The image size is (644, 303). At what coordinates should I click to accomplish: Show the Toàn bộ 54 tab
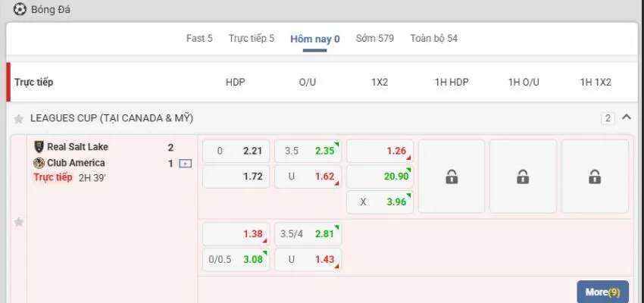tap(433, 39)
